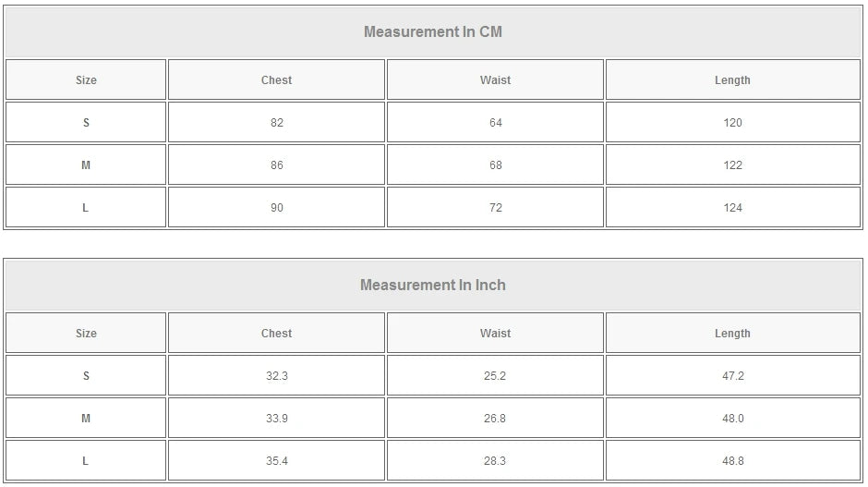Click waist value 68

496,165
